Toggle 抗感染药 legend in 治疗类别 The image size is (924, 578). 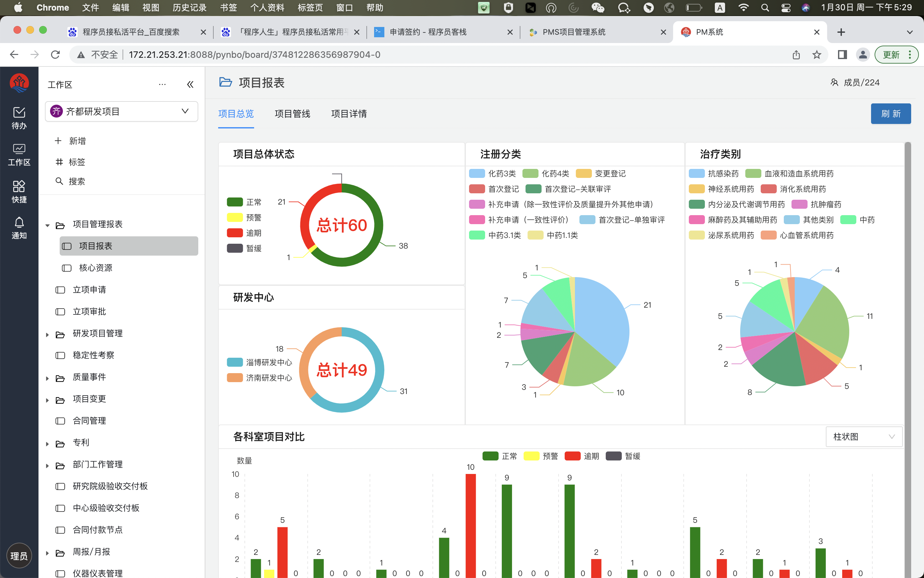(714, 173)
